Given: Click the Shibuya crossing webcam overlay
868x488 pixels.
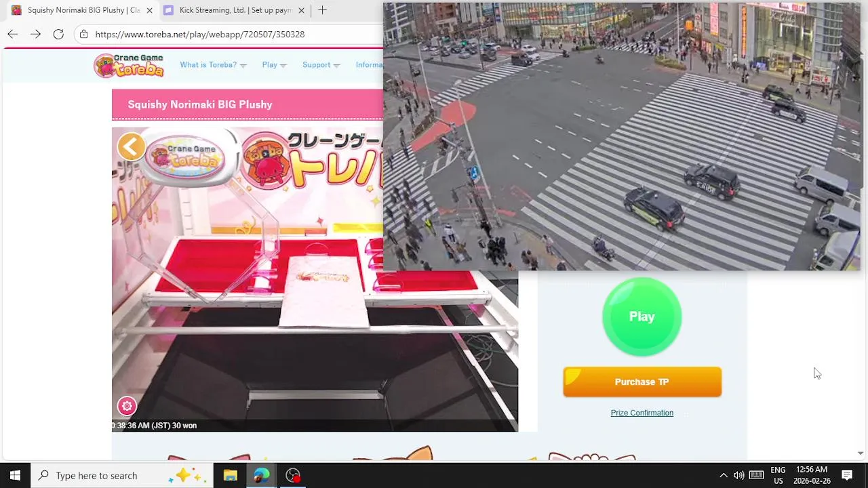Looking at the screenshot, I should coord(621,136).
